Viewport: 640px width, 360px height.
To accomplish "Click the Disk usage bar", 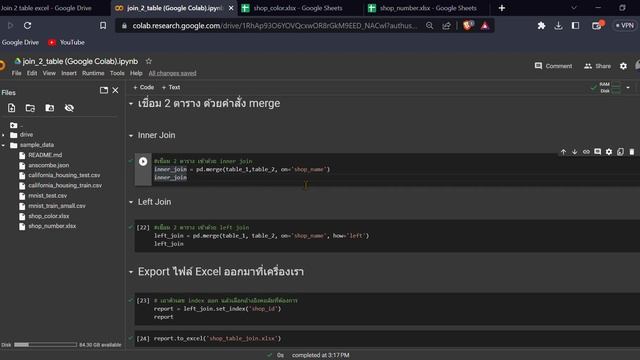I will pyautogui.click(x=45, y=344).
